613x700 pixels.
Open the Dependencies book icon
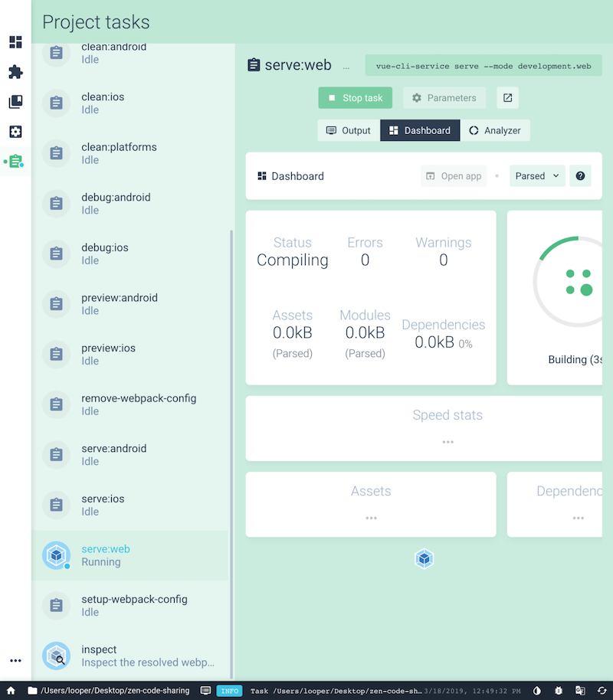click(15, 102)
